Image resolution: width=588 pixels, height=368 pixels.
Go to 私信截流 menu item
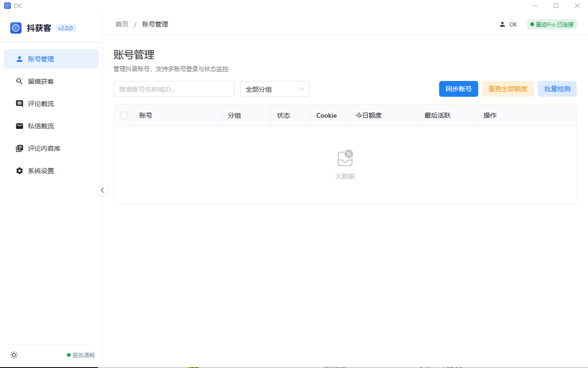click(x=51, y=126)
